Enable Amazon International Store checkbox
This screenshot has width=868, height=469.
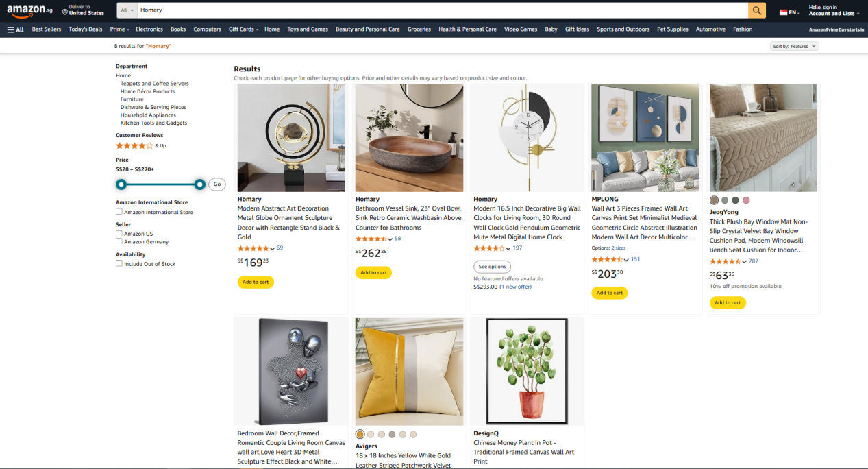[119, 212]
